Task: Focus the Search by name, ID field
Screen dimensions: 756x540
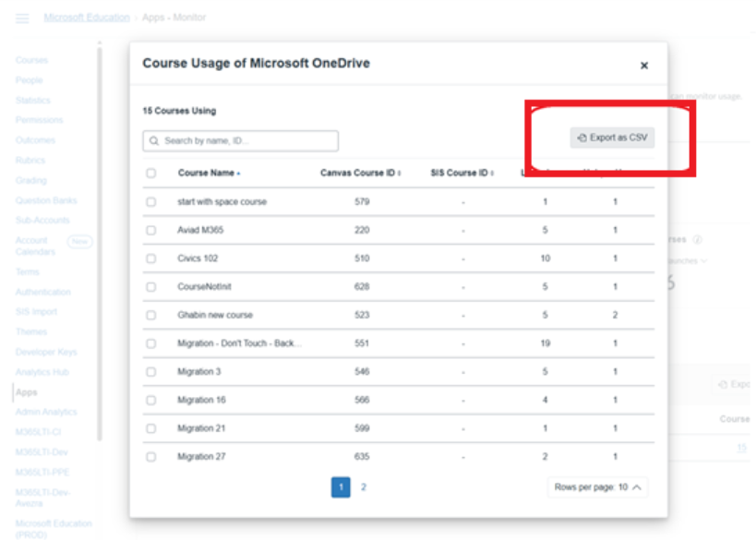Action: pos(241,141)
